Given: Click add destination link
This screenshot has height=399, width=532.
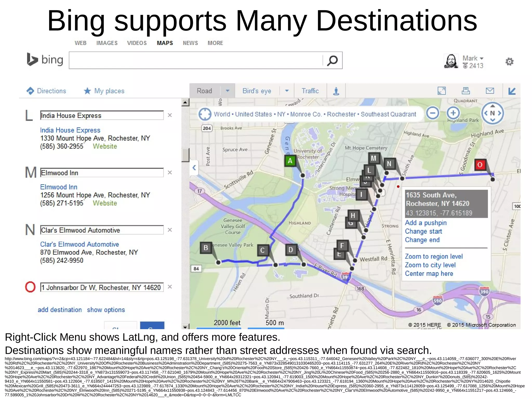Looking at the screenshot, I should [x=60, y=310].
